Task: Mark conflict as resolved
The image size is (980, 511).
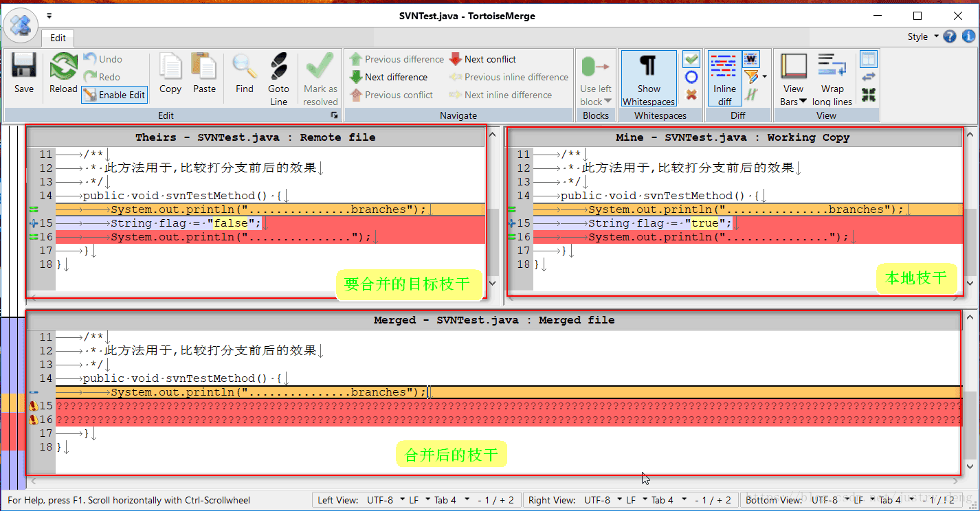Action: point(320,79)
